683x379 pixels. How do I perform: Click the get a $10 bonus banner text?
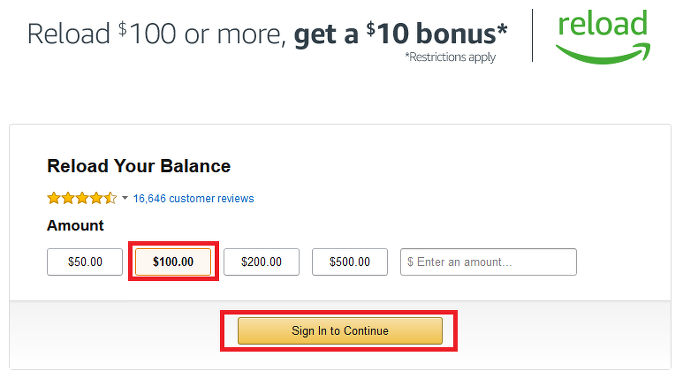tap(401, 34)
